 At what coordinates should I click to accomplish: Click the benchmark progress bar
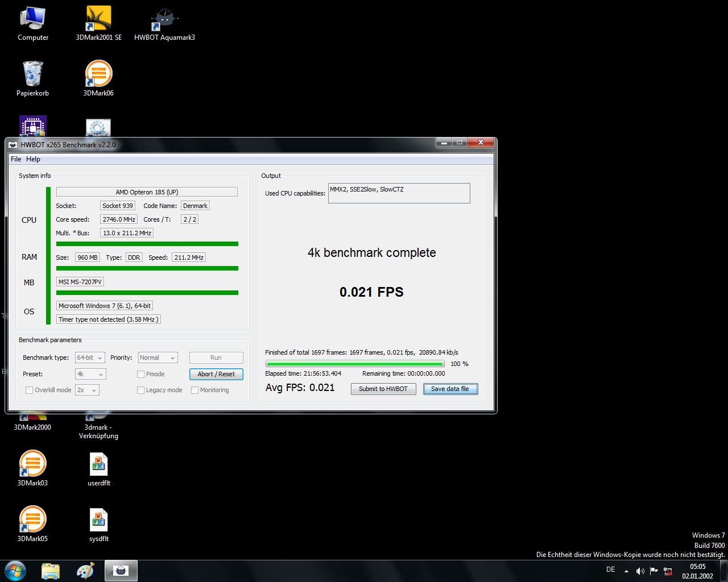355,364
